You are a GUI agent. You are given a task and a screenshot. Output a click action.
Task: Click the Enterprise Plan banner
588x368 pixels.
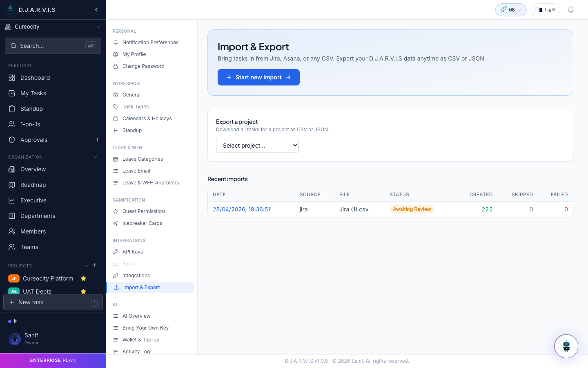[53, 361]
